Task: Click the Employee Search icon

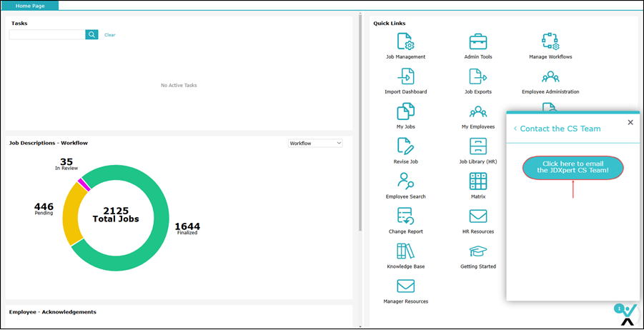Action: [x=405, y=181]
